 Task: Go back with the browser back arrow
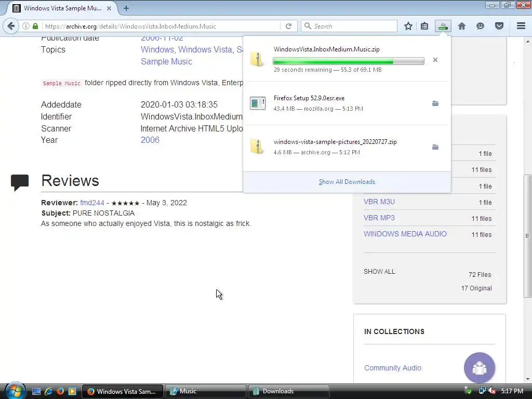[x=11, y=26]
